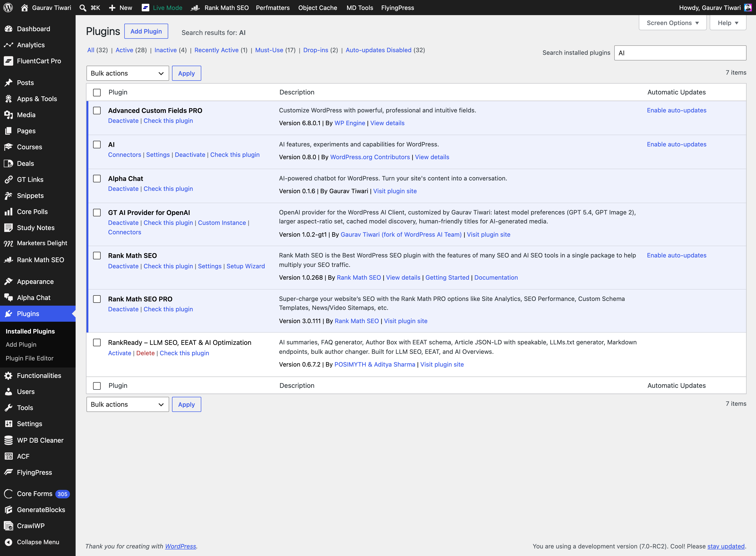The height and width of the screenshot is (556, 756).
Task: Open FluentCart Pro sidebar icon
Action: (x=9, y=61)
